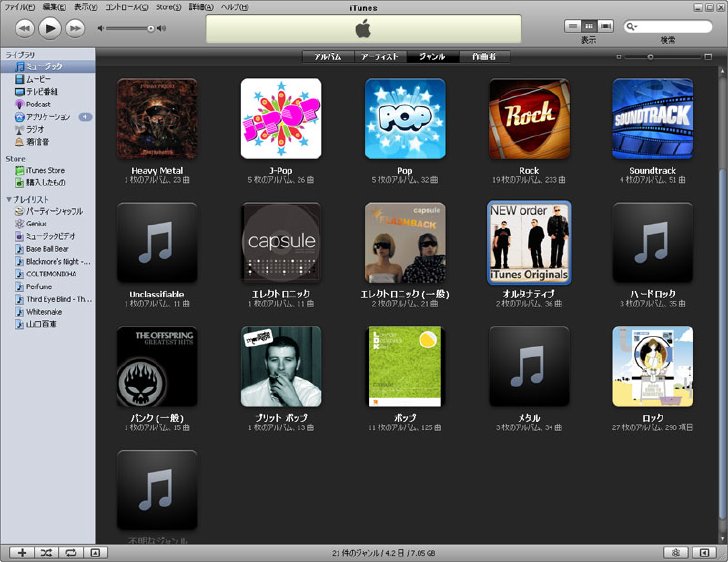Screen dimensions: 728x562
Task: Select the Heavy Metal genre artwork
Action: pos(157,118)
